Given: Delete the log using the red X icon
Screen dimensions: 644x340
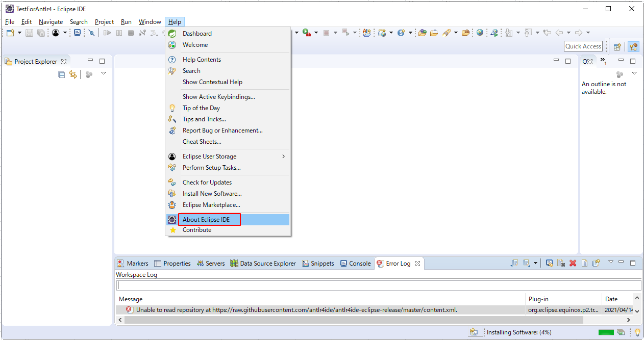Looking at the screenshot, I should click(573, 263).
